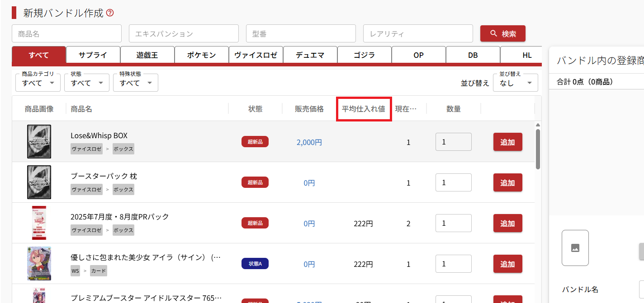Click the 2025年7月度 PRパック thumbnail
This screenshot has height=303, width=644.
point(39,223)
